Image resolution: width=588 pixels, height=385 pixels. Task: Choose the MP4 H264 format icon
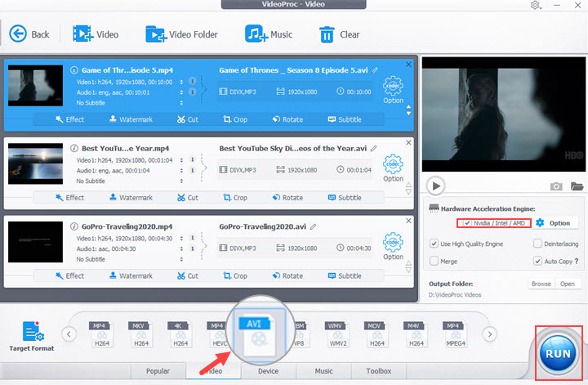pos(101,334)
